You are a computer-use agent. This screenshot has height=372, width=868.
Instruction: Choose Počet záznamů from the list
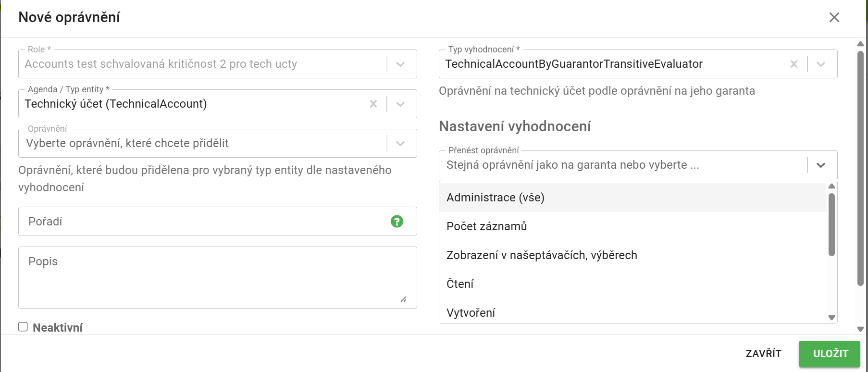tap(632, 226)
